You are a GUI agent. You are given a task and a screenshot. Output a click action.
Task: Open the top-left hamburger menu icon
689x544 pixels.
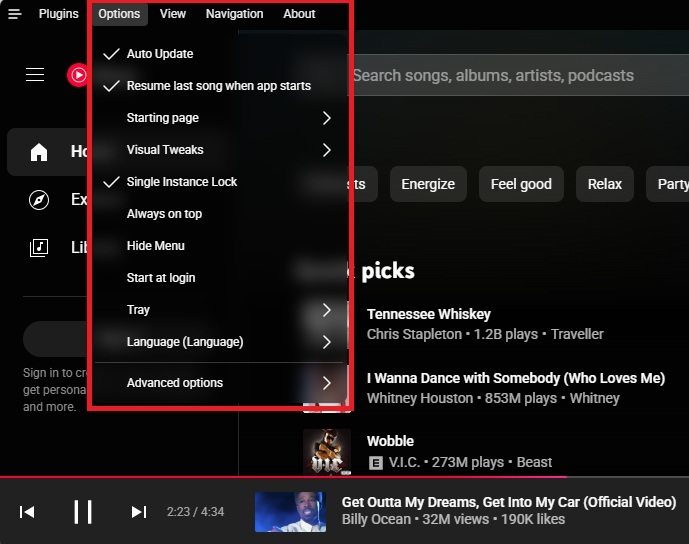[15, 14]
